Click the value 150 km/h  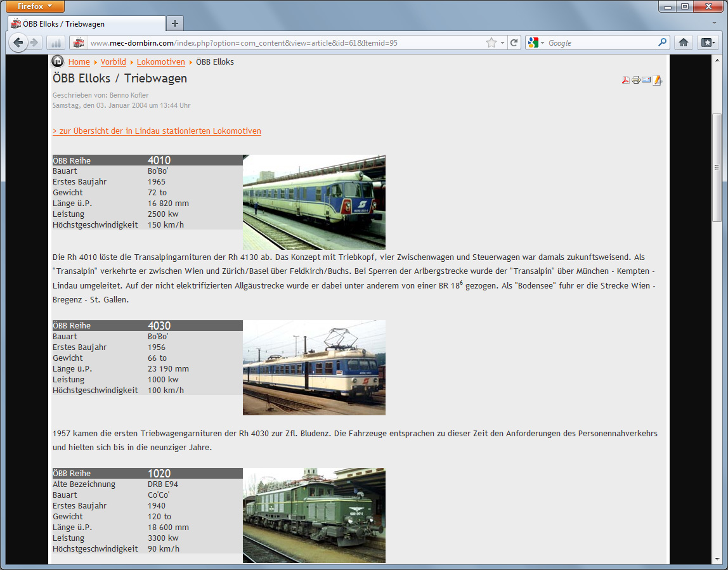coord(166,224)
